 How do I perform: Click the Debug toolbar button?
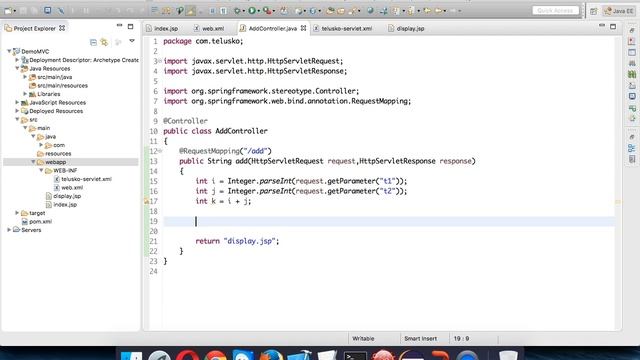click(237, 11)
